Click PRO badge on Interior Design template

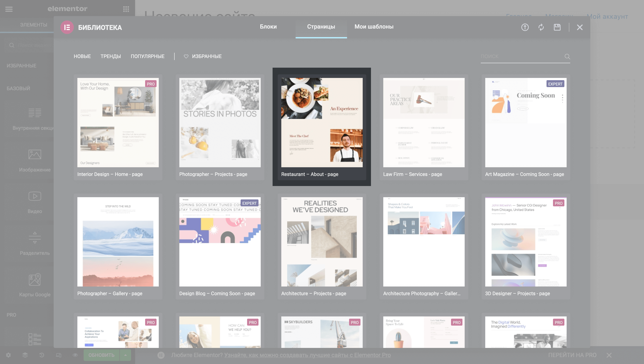pos(151,84)
